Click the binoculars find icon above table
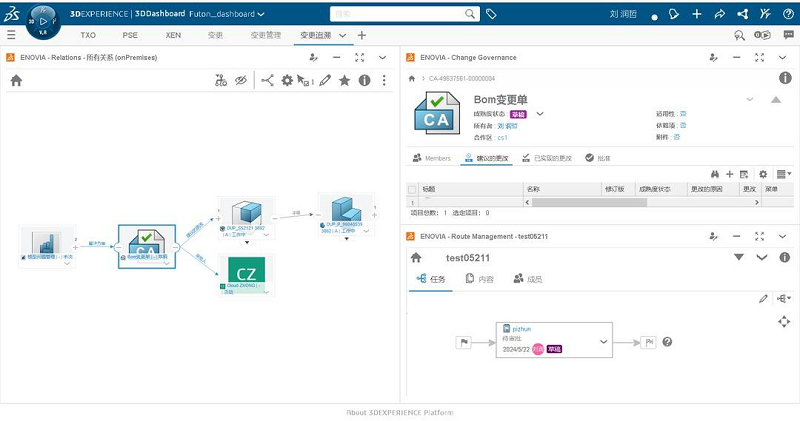 714,174
